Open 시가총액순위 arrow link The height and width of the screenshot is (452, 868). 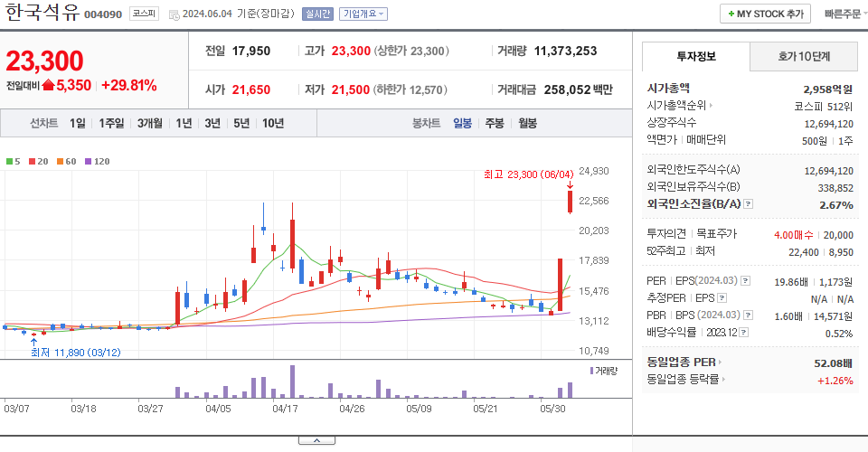[711, 105]
